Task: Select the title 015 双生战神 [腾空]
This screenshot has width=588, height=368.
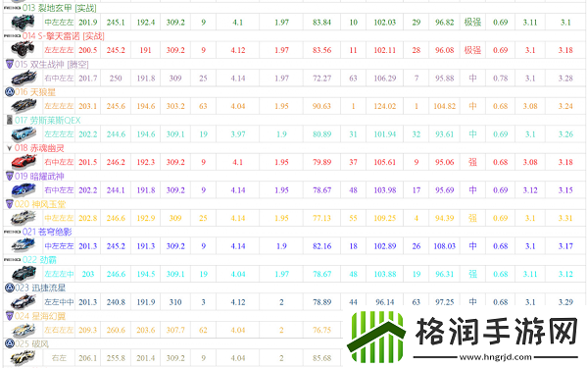Action: (52, 64)
